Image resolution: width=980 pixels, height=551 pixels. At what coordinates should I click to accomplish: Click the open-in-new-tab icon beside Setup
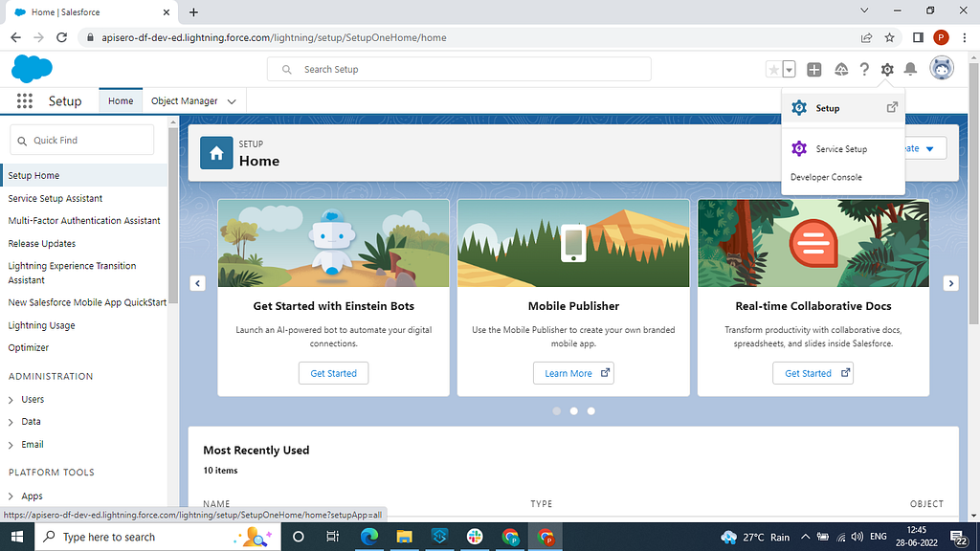pos(892,107)
